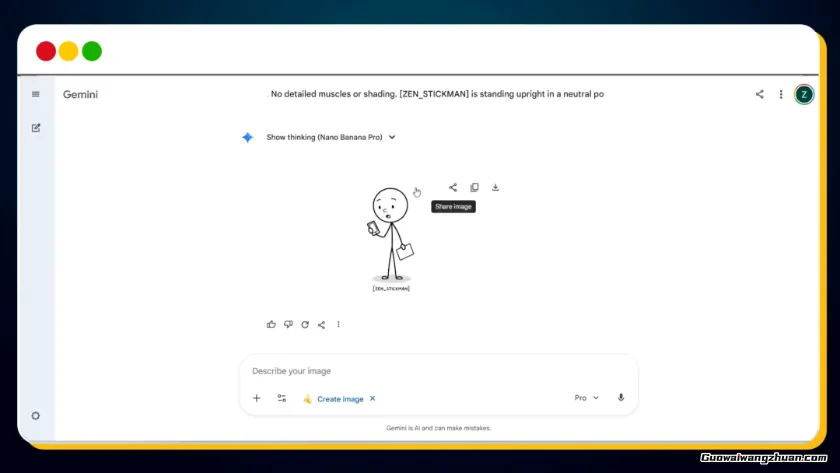Viewport: 840px width, 473px height.
Task: Open Settings gear in the left sidebar
Action: 36,415
